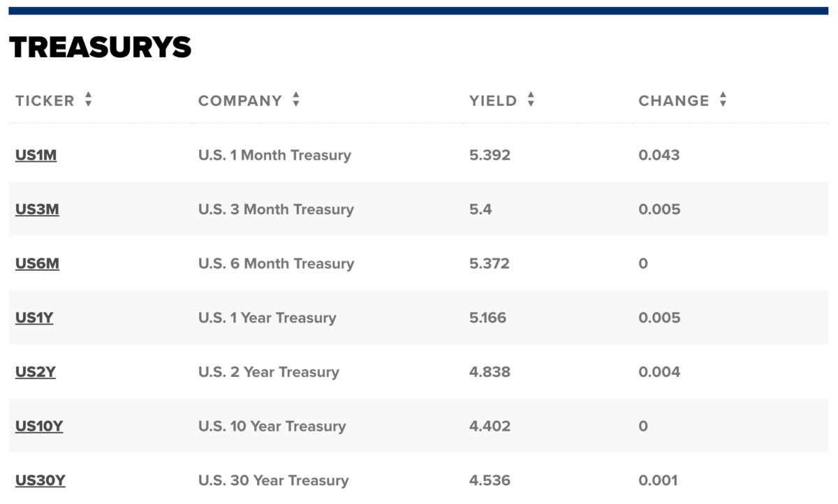This screenshot has height=504, width=838.
Task: Open the US1M ticker link
Action: tap(36, 155)
